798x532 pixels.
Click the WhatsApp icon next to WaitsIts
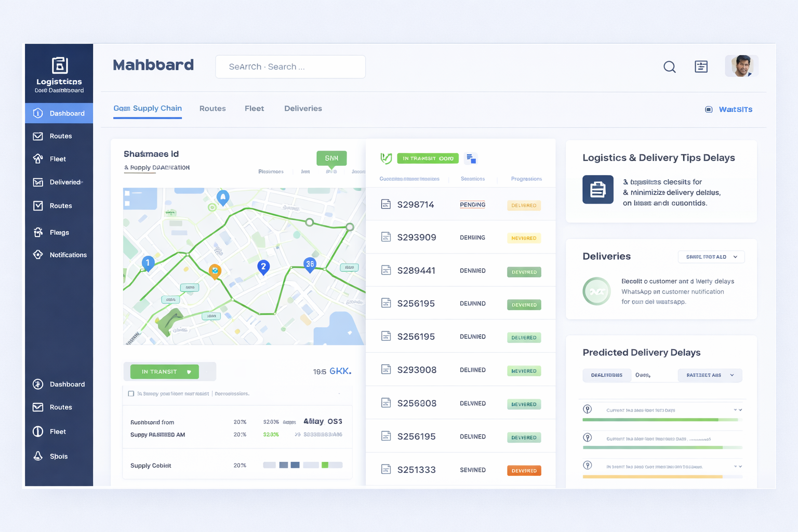click(x=709, y=110)
